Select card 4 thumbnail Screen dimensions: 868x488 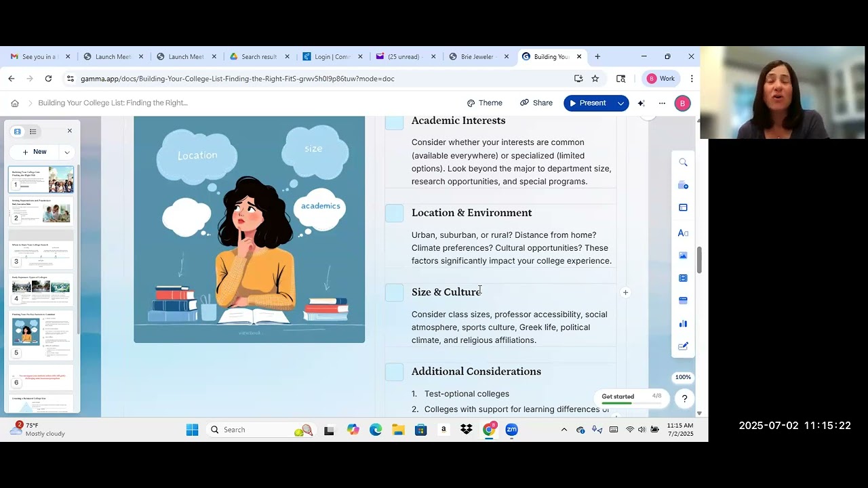click(41, 289)
